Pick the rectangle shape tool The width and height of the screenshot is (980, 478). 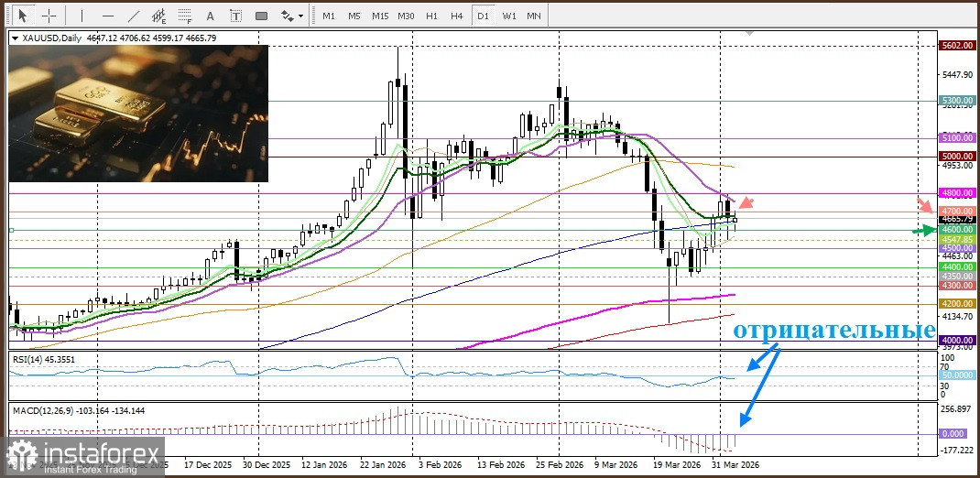[x=261, y=16]
